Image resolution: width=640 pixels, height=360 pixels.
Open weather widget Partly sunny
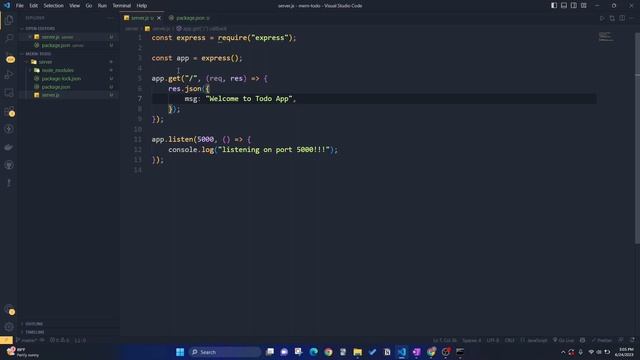[x=24, y=352]
